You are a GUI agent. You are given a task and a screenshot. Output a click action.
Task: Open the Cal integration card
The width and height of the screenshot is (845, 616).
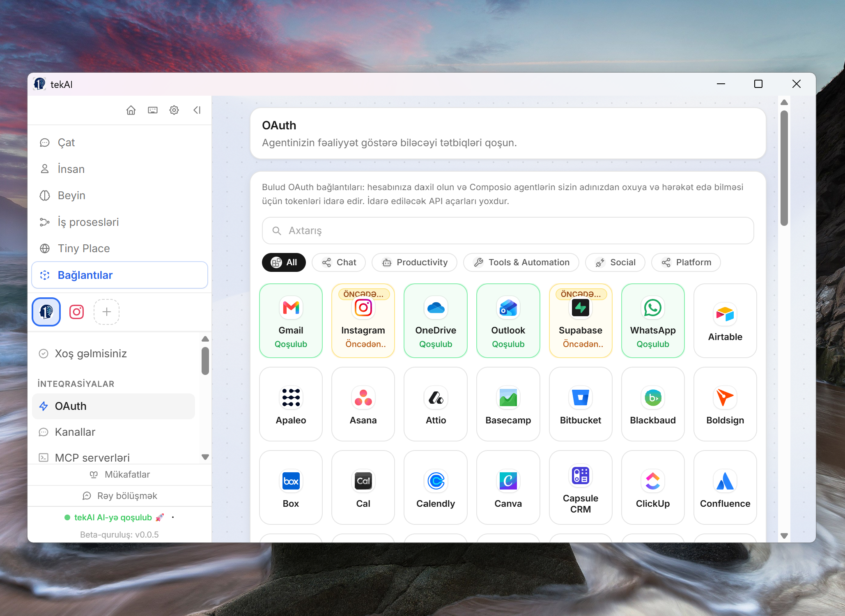363,487
